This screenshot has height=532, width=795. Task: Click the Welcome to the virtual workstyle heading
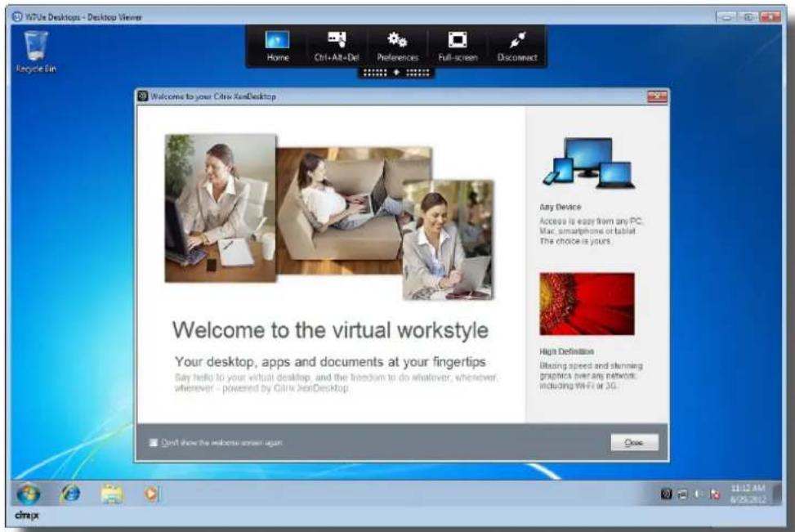(x=330, y=330)
